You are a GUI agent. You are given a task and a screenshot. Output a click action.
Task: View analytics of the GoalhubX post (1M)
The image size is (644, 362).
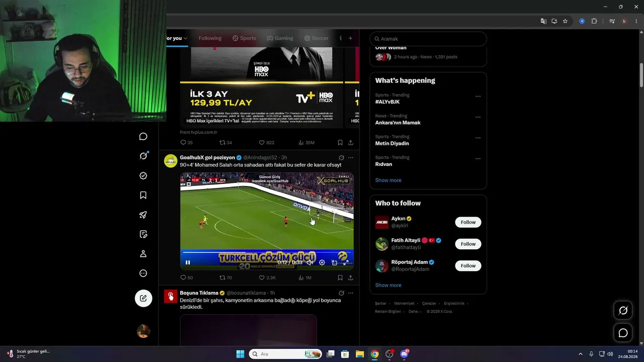[x=305, y=278]
